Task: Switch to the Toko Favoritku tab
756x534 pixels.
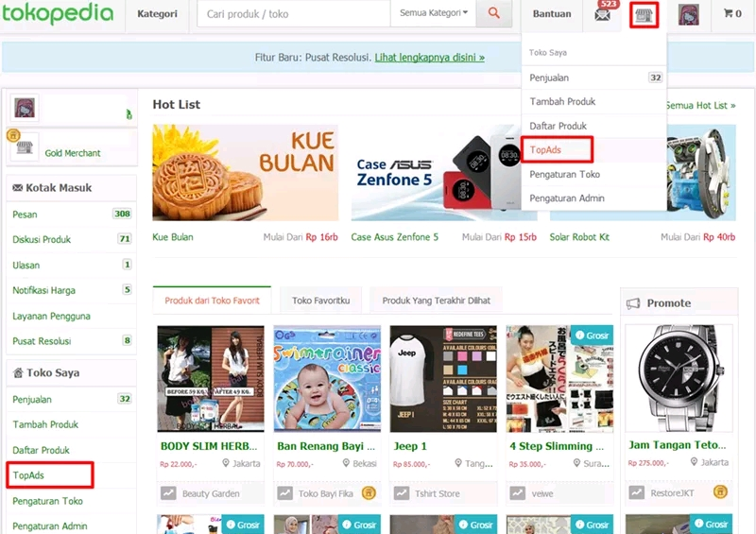Action: (320, 301)
